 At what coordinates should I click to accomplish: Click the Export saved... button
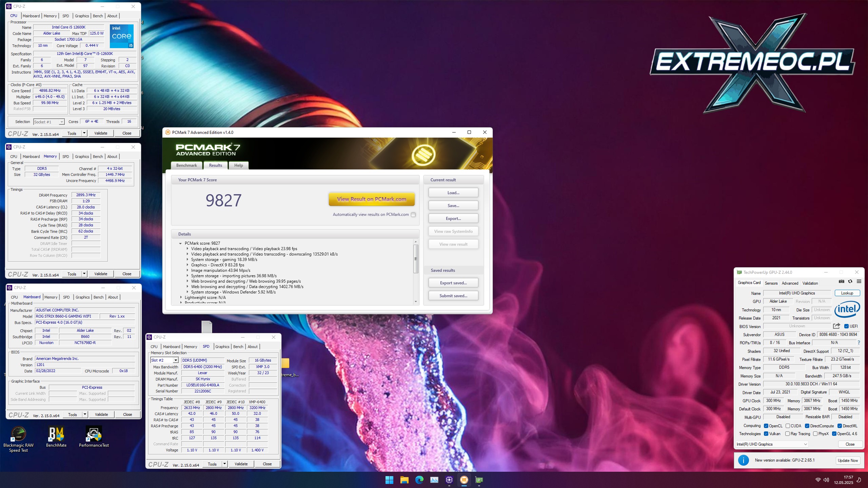(453, 283)
